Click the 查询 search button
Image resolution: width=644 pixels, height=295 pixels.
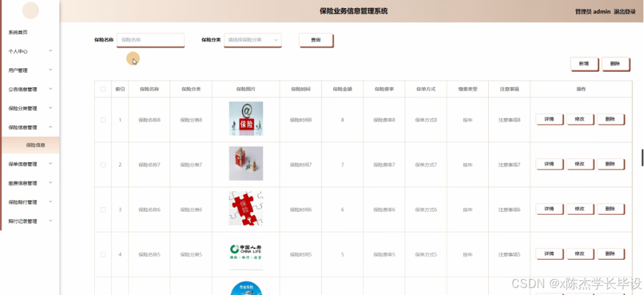point(316,40)
